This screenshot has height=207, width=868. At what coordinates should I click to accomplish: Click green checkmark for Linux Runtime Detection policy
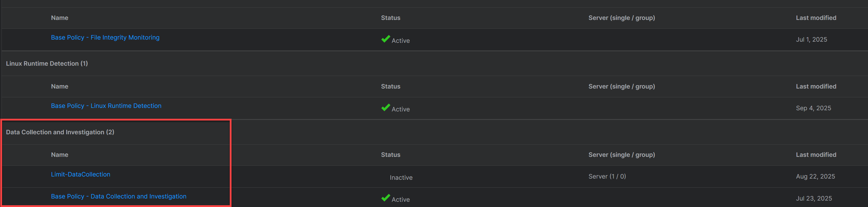[x=385, y=108]
